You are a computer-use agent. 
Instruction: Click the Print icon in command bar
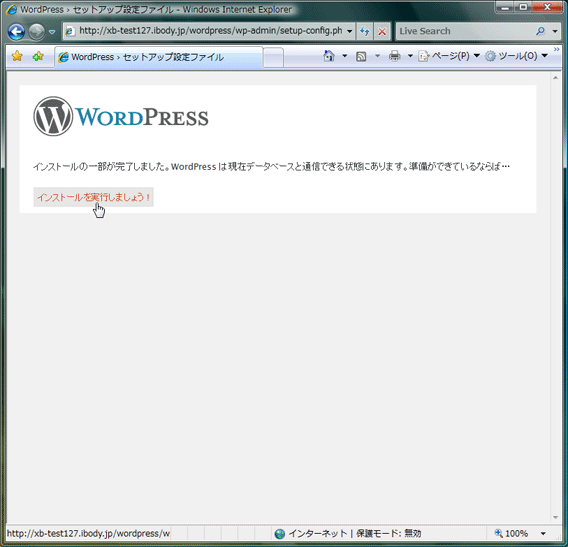(394, 56)
